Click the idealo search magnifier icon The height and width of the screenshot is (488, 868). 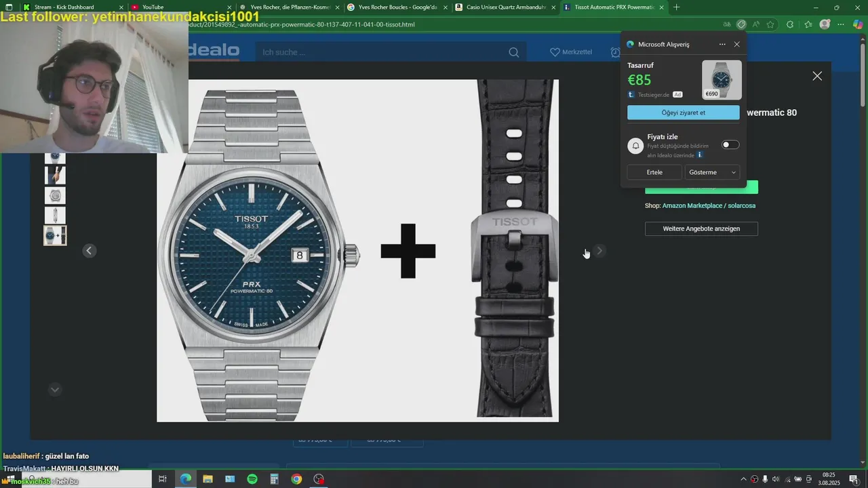(x=514, y=52)
